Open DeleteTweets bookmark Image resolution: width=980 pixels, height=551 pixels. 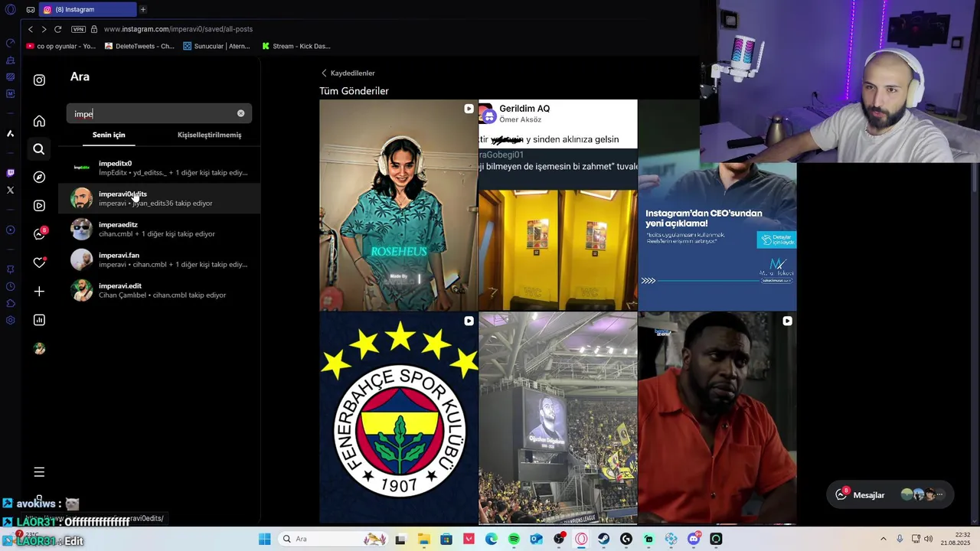pyautogui.click(x=139, y=46)
